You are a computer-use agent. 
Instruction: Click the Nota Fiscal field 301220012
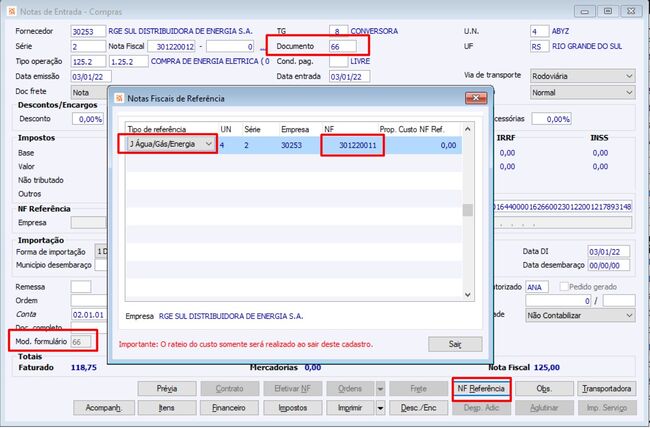[x=172, y=46]
